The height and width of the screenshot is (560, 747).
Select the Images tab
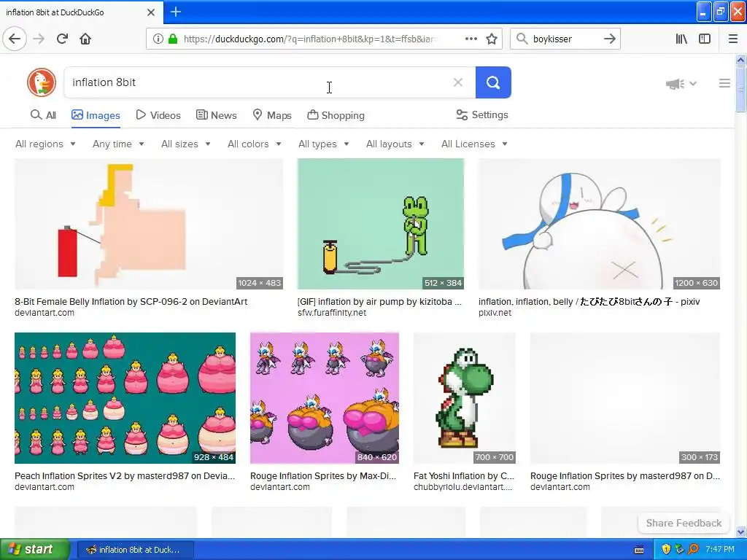point(96,115)
